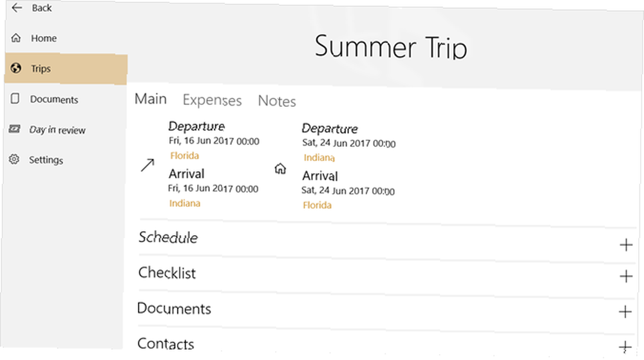
Task: Expand Schedule with its plus button
Action: pyautogui.click(x=626, y=245)
